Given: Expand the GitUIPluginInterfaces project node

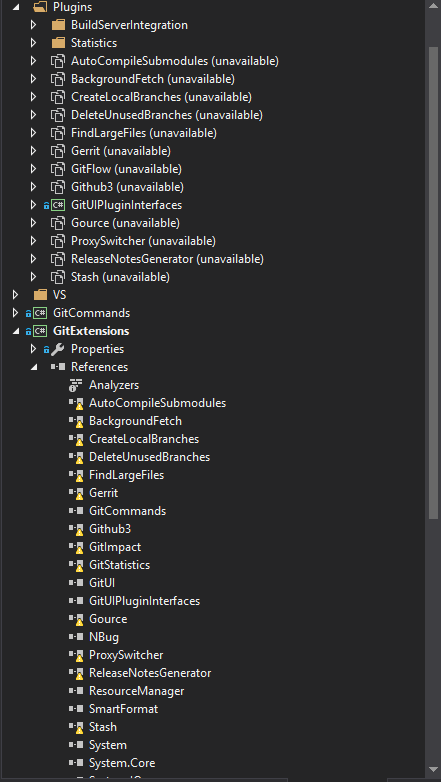Looking at the screenshot, I should click(x=33, y=205).
